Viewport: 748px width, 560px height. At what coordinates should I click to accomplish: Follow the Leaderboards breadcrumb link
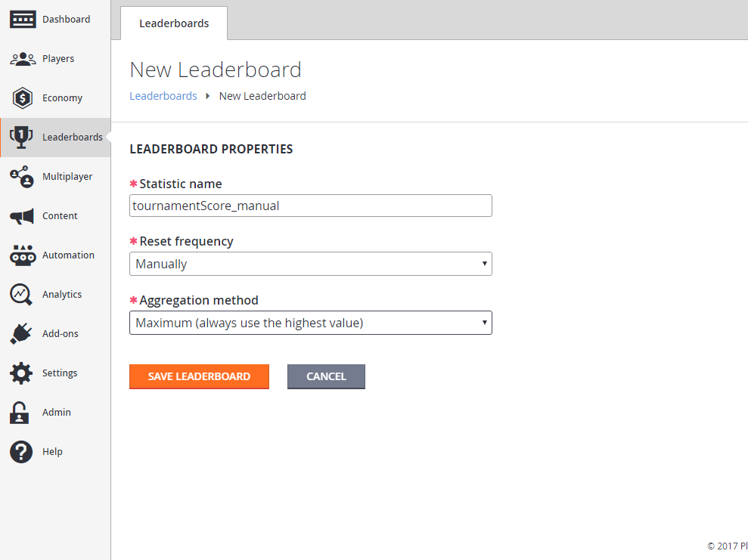(163, 95)
